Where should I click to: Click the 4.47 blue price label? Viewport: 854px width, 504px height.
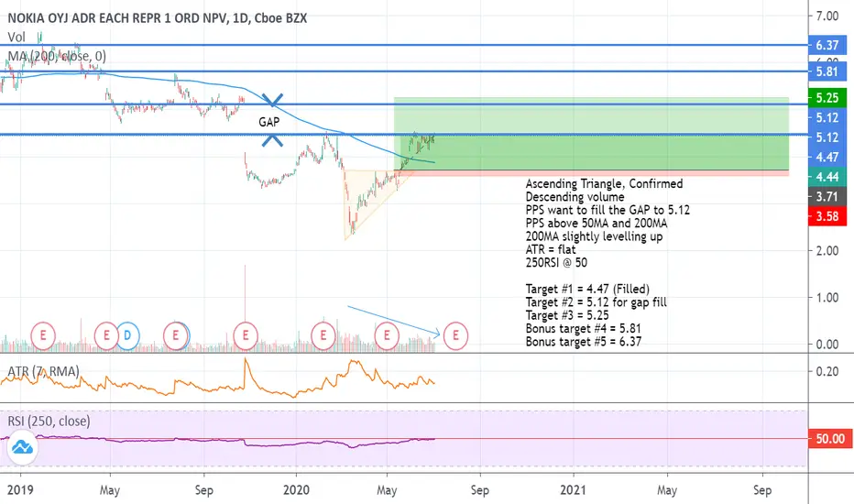point(827,157)
